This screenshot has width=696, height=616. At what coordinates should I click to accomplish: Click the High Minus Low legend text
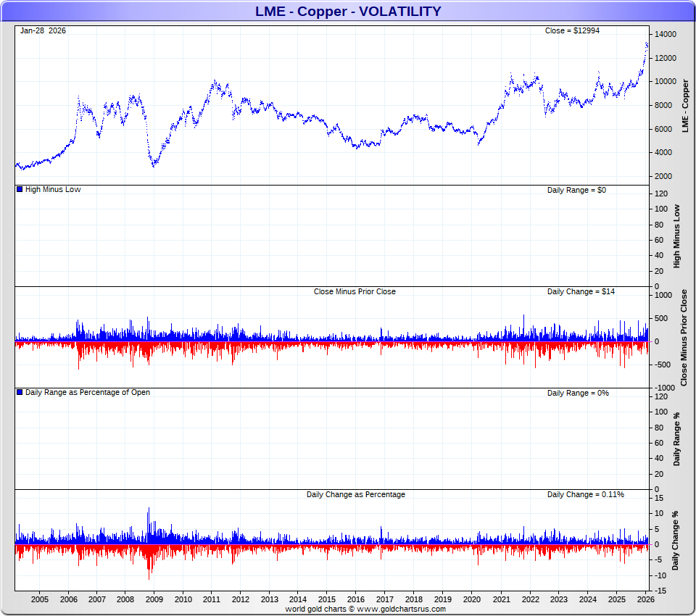point(53,190)
